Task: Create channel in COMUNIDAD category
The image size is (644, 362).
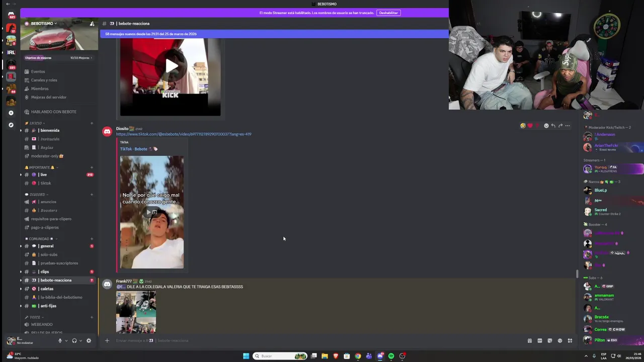Action: pyautogui.click(x=92, y=239)
